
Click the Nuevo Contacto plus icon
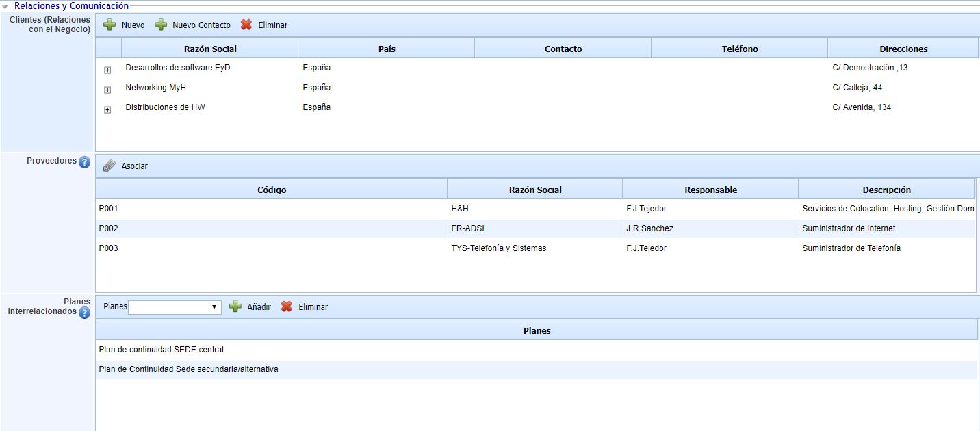click(x=161, y=25)
